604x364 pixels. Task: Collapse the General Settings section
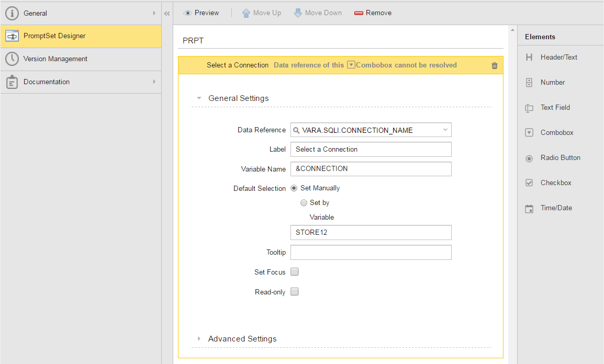click(199, 98)
